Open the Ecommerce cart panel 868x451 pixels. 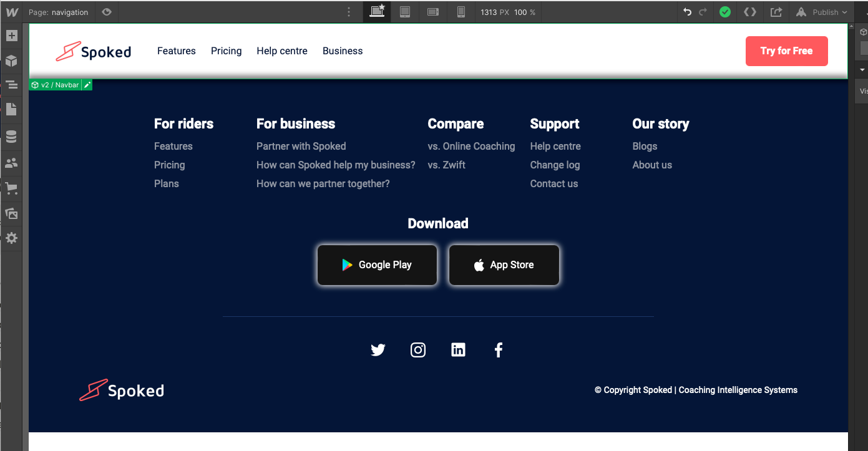11,188
